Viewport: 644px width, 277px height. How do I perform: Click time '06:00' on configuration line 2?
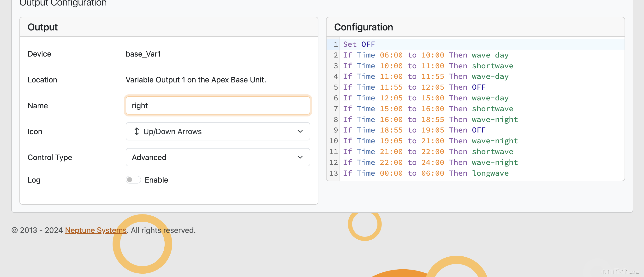point(391,55)
